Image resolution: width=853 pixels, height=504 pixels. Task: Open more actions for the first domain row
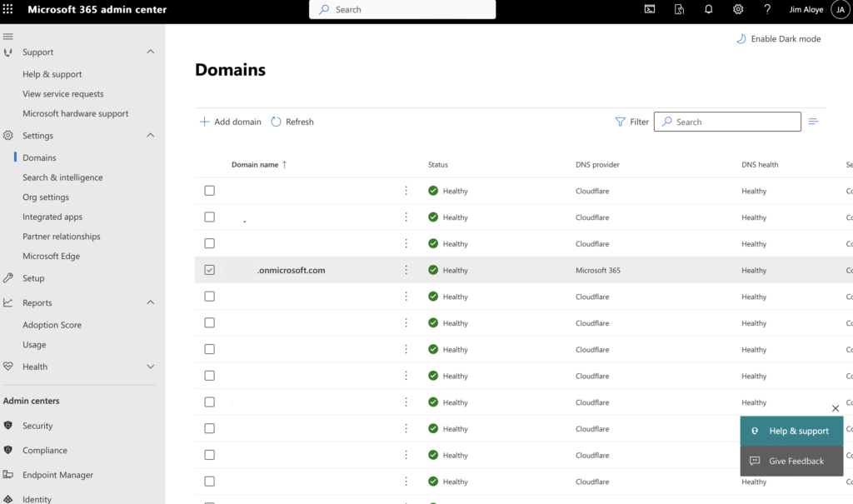click(406, 191)
